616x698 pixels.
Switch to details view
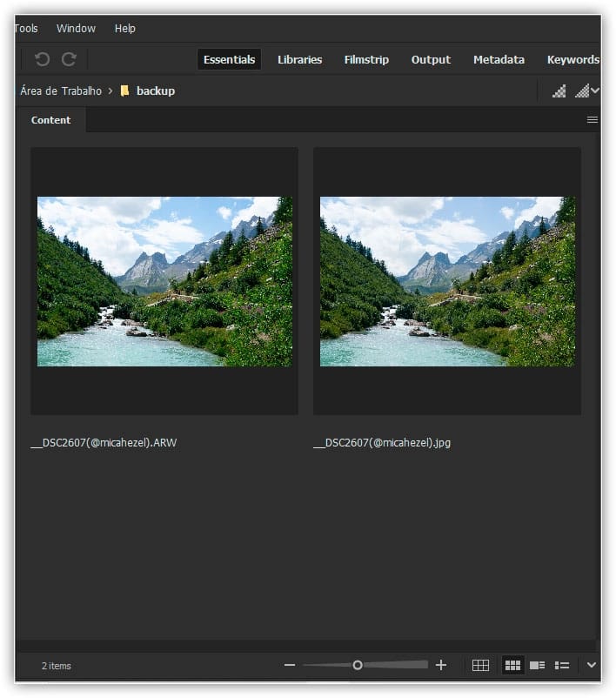coord(537,666)
